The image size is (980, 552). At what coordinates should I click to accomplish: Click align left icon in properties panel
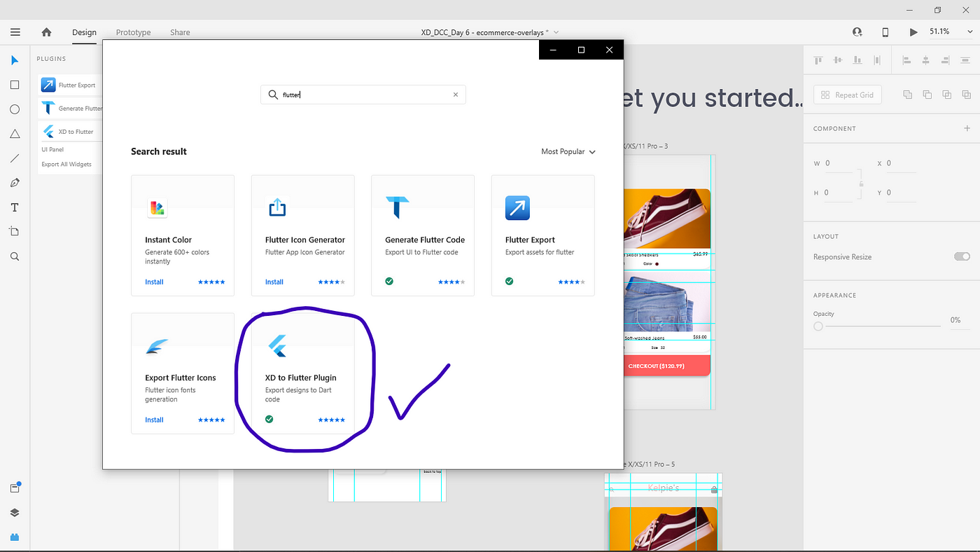[x=906, y=60]
